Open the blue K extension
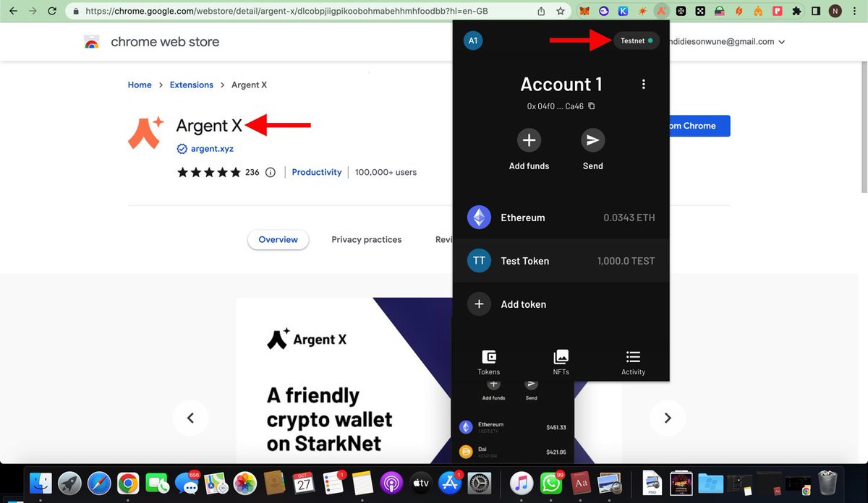Image resolution: width=868 pixels, height=503 pixels. 623,12
